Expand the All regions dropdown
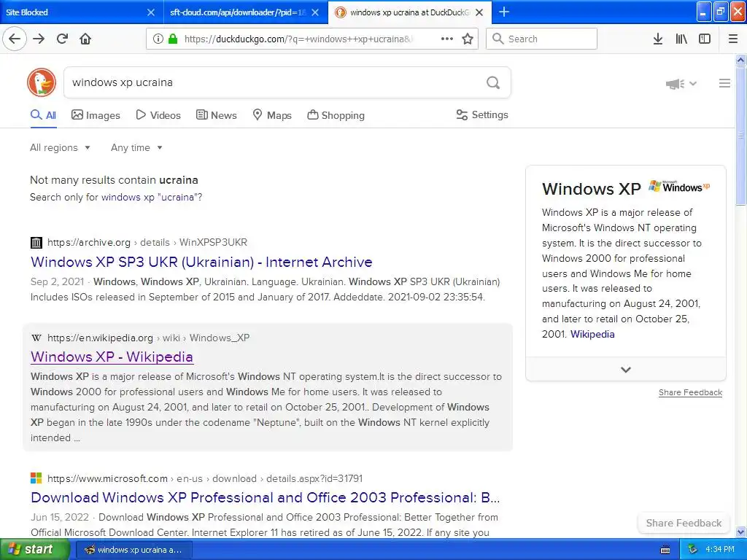This screenshot has width=747, height=560. click(60, 147)
